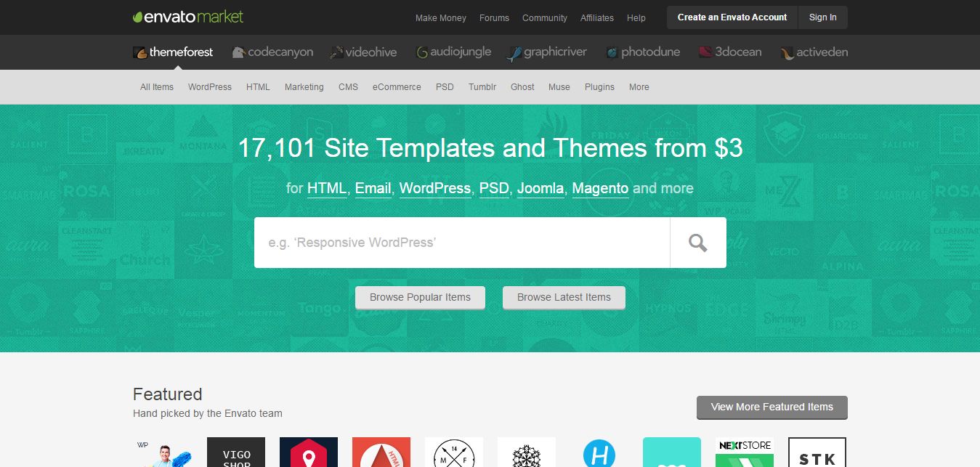Click the Sign In button
Screen dimensions: 980x467
click(x=823, y=17)
